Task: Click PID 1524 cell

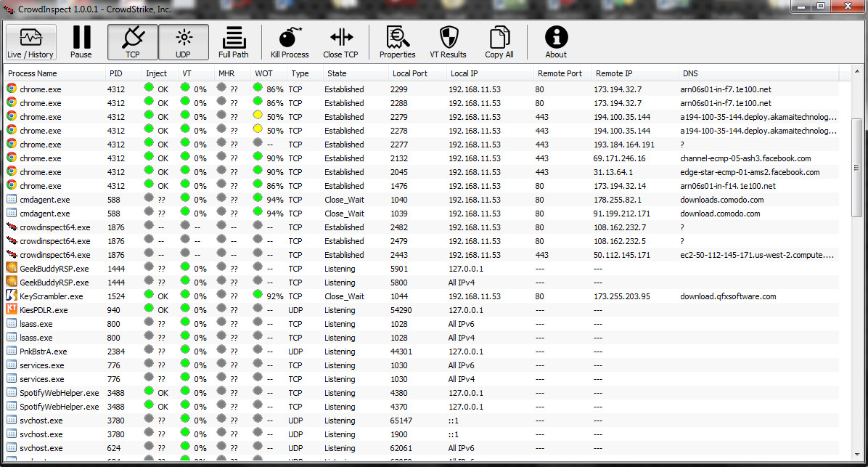Action: pos(116,296)
